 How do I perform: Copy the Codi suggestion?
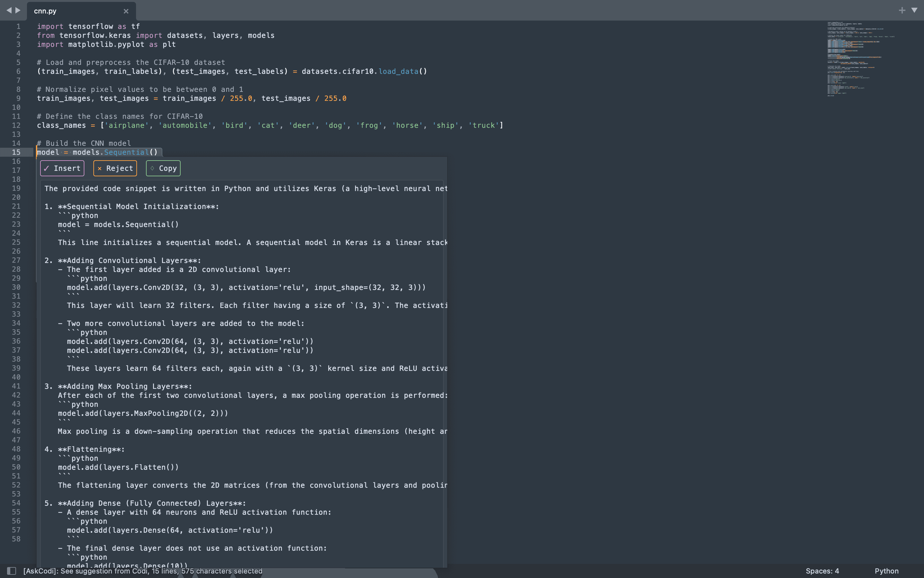(163, 168)
